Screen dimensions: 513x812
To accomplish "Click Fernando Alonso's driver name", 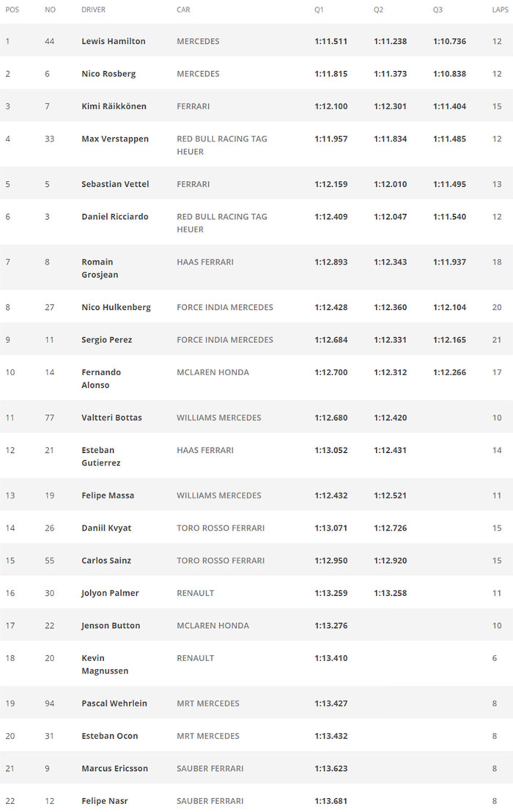I will click(x=101, y=378).
